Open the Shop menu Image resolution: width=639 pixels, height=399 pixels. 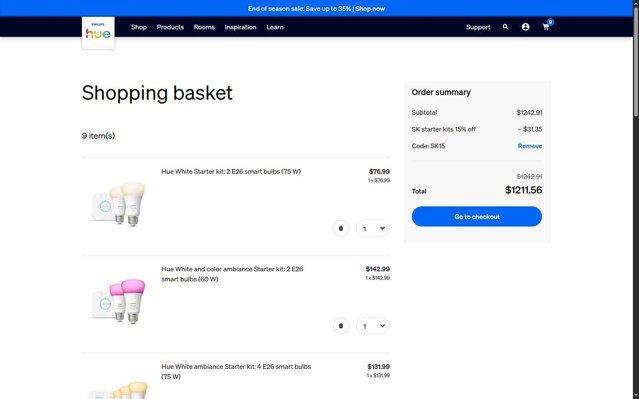tap(139, 27)
